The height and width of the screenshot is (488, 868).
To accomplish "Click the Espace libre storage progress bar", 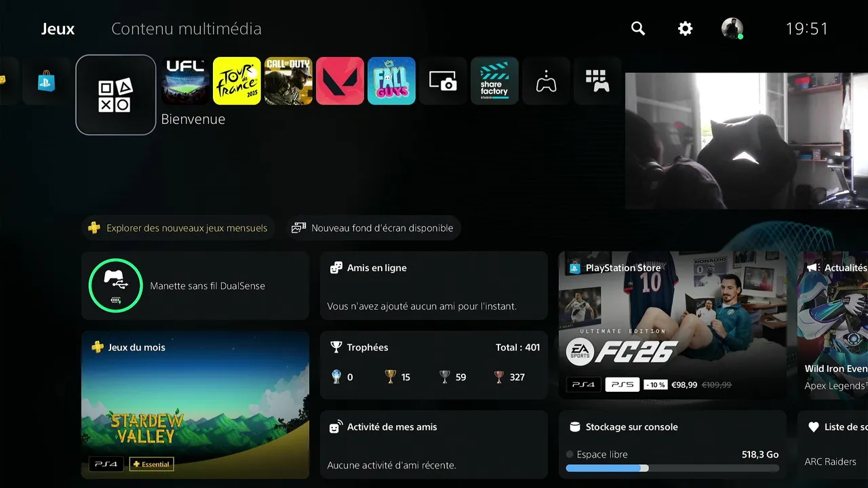I will pos(673,468).
